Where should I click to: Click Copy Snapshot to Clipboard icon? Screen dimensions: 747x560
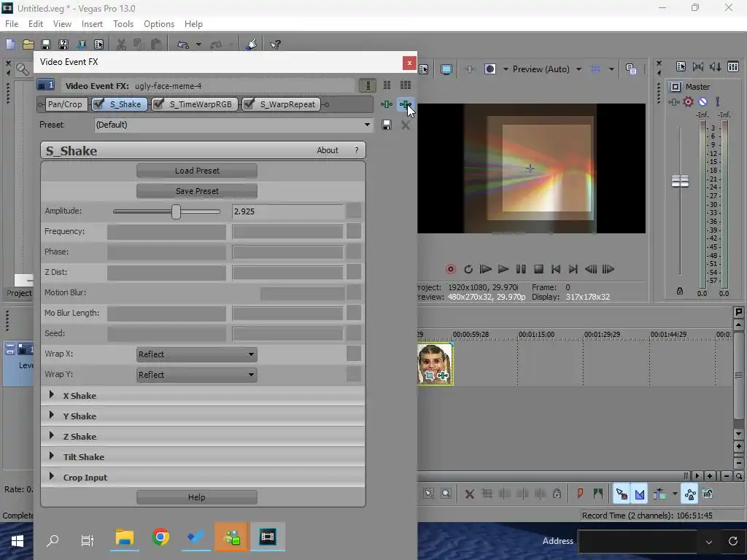[x=631, y=69]
